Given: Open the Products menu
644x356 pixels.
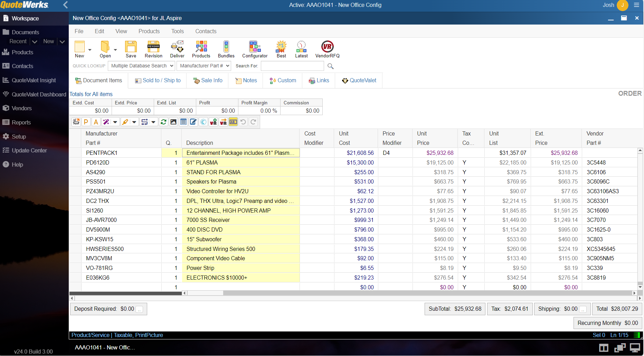Looking at the screenshot, I should (x=149, y=31).
